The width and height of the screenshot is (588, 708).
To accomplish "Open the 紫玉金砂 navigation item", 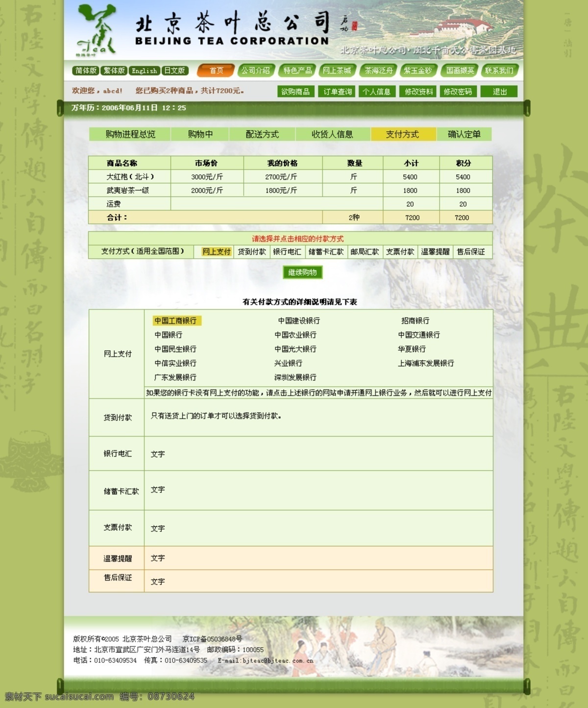I will point(418,71).
